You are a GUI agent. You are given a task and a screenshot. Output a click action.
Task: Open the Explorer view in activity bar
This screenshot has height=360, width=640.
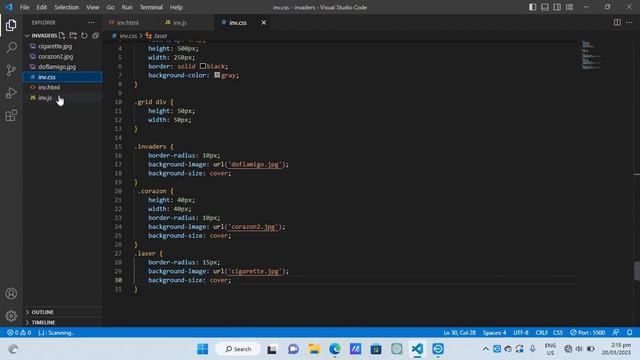click(x=11, y=25)
